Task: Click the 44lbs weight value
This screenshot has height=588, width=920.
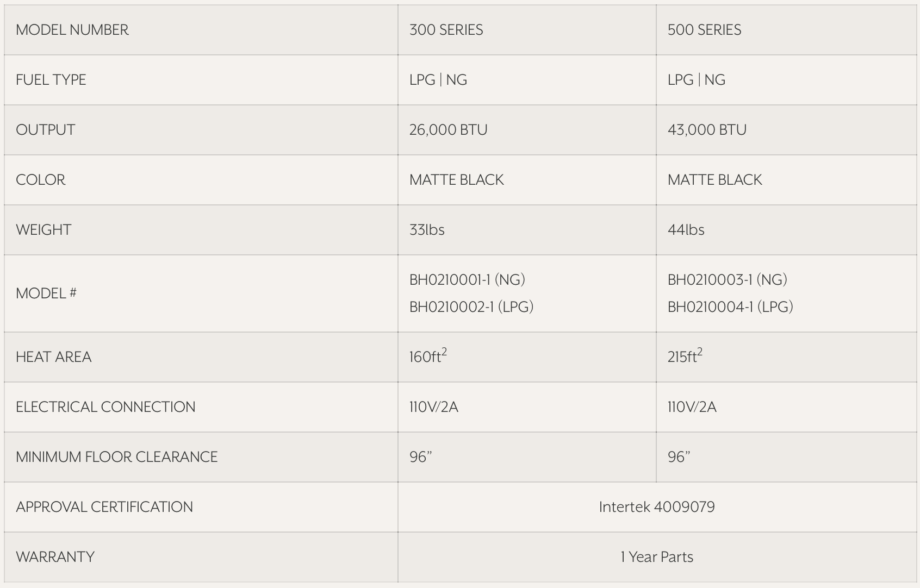Action: 686,230
